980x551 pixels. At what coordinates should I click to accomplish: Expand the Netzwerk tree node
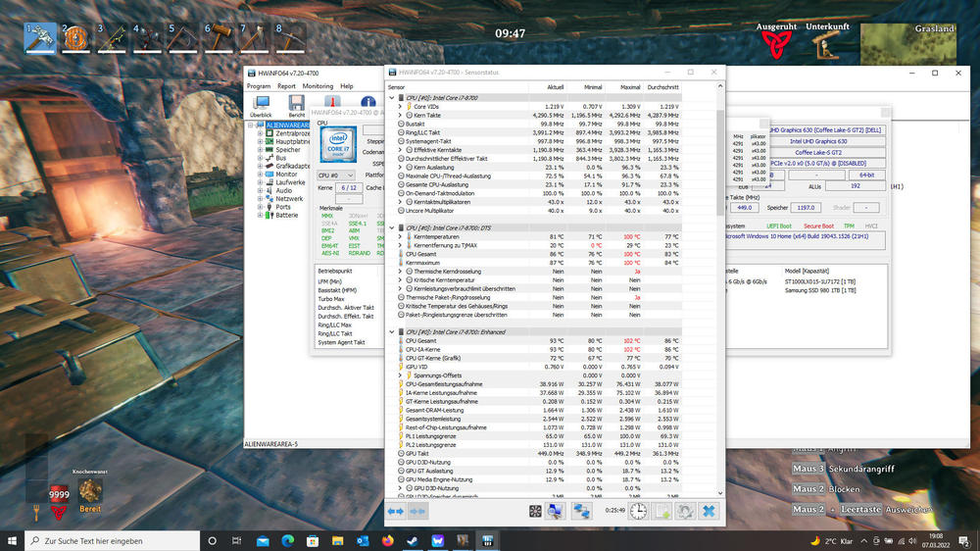(261, 198)
